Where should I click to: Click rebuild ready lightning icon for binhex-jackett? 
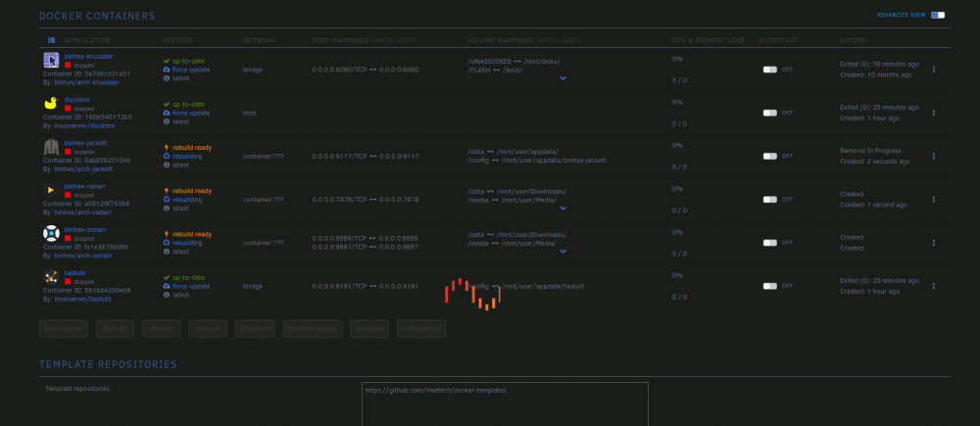pos(167,148)
